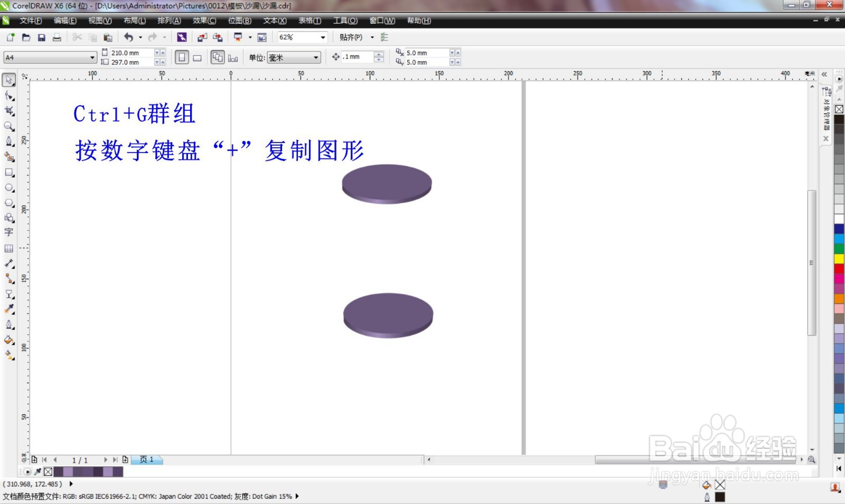845x504 pixels.
Task: Select the Pick tool
Action: pos(9,80)
